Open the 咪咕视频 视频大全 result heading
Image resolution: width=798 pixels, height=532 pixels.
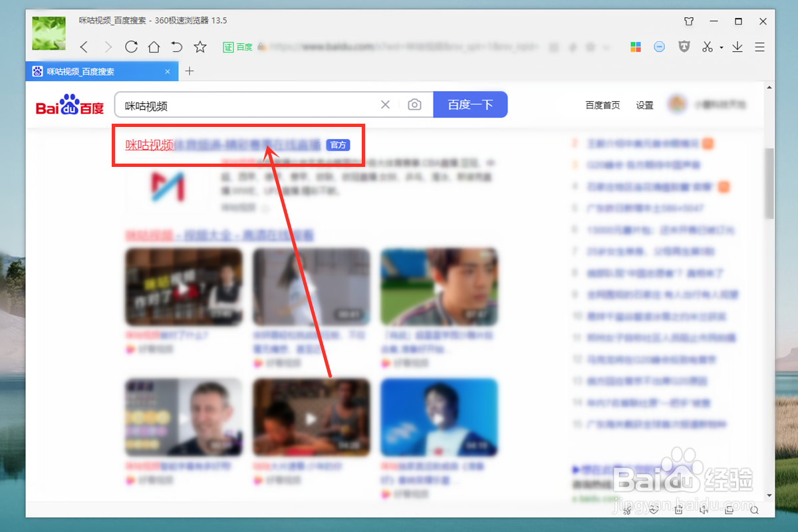click(x=220, y=235)
